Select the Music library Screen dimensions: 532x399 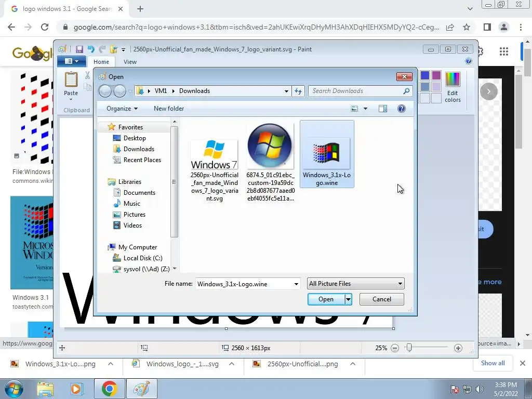[131, 204]
